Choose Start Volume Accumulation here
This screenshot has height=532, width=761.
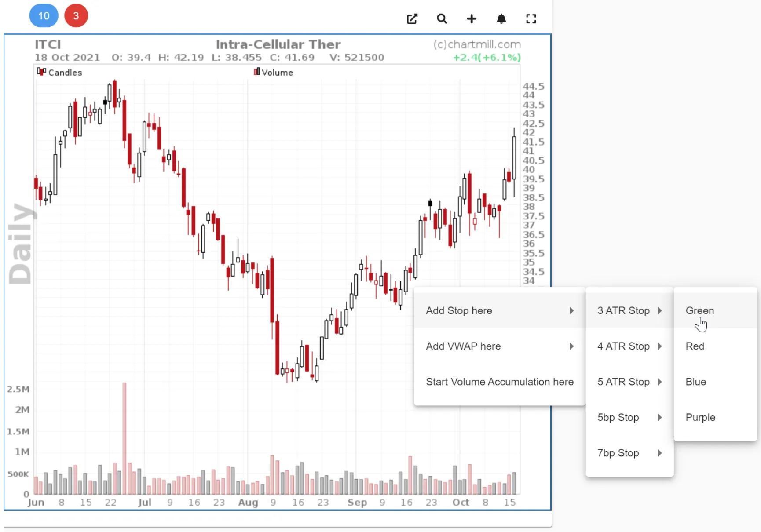coord(499,382)
